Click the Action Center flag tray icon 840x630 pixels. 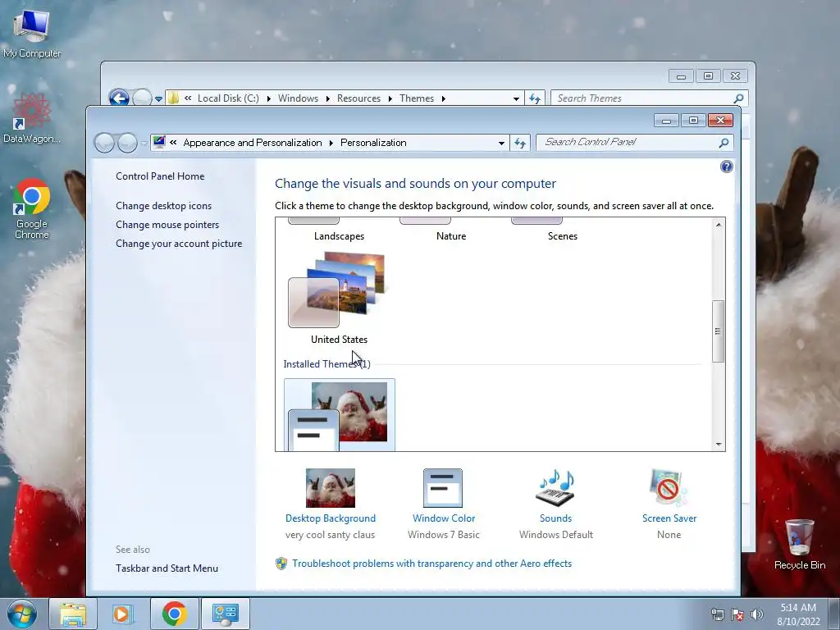pos(737,614)
